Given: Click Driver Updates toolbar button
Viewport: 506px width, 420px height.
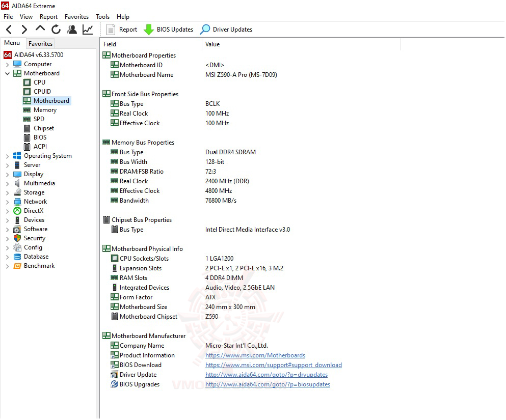Looking at the screenshot, I should click(226, 30).
